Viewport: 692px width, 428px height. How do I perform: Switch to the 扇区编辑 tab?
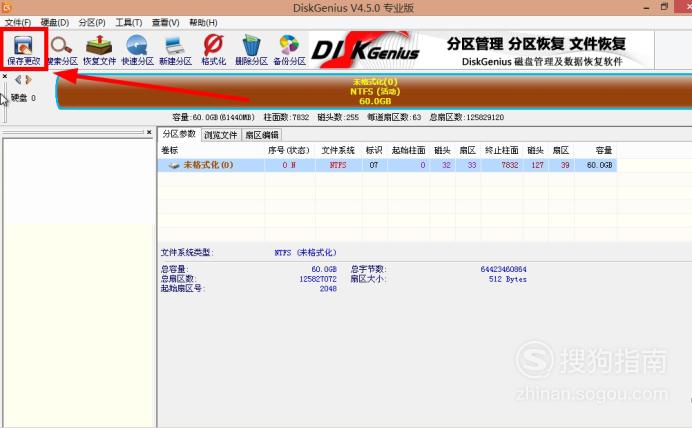tap(262, 135)
